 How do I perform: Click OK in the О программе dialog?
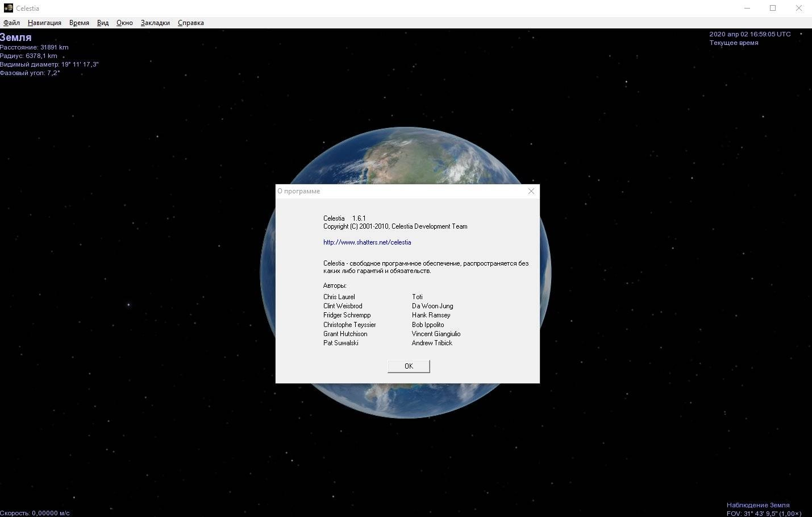pyautogui.click(x=409, y=366)
